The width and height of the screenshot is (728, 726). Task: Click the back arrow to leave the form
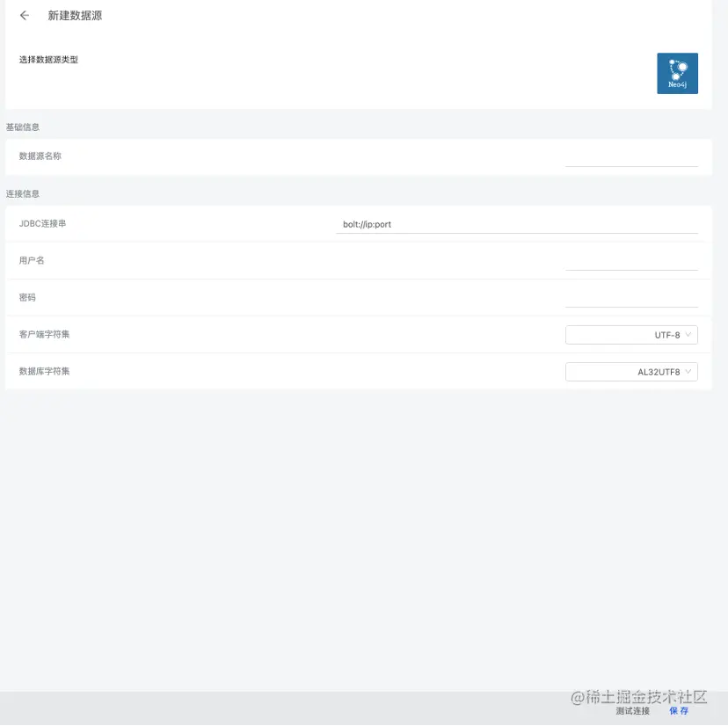tap(24, 15)
